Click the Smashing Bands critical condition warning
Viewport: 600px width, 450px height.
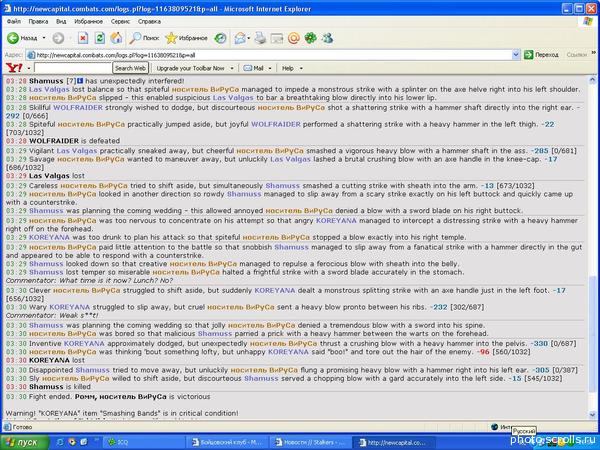122,414
